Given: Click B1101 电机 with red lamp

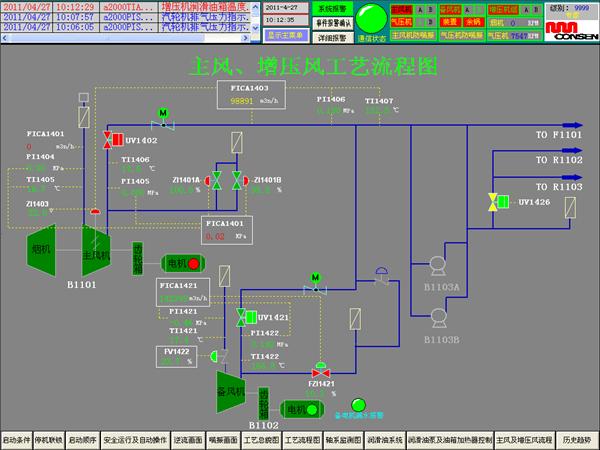Looking at the screenshot, I should coord(183,264).
